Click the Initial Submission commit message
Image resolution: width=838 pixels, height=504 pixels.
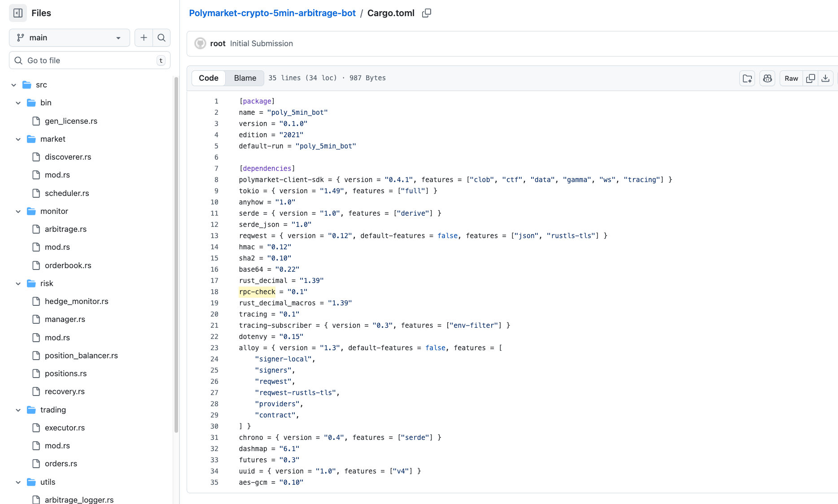pyautogui.click(x=261, y=43)
